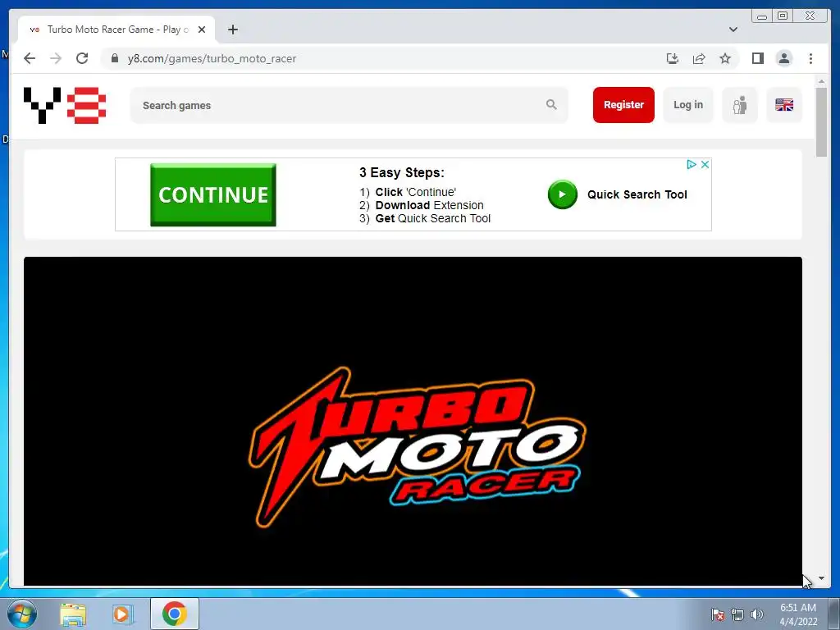Click the green CONTINUE ad button
The height and width of the screenshot is (630, 840).
click(213, 195)
